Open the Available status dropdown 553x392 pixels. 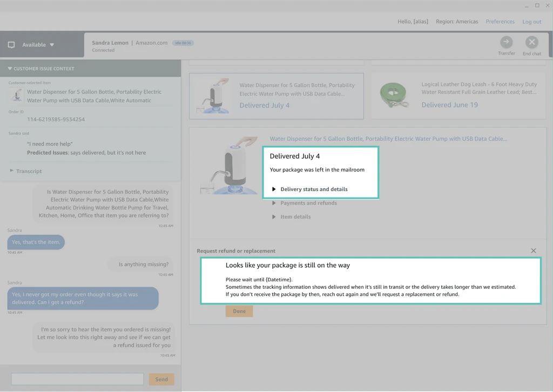point(52,45)
